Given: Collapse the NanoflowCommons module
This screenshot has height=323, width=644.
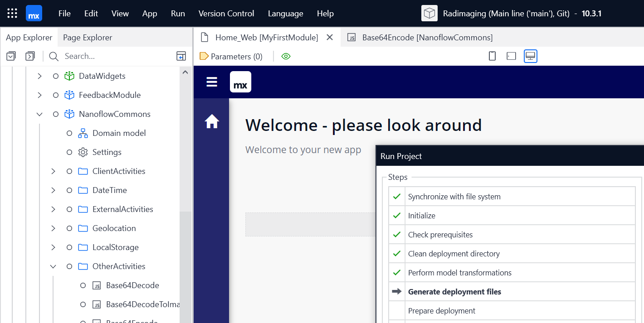Looking at the screenshot, I should 39,114.
